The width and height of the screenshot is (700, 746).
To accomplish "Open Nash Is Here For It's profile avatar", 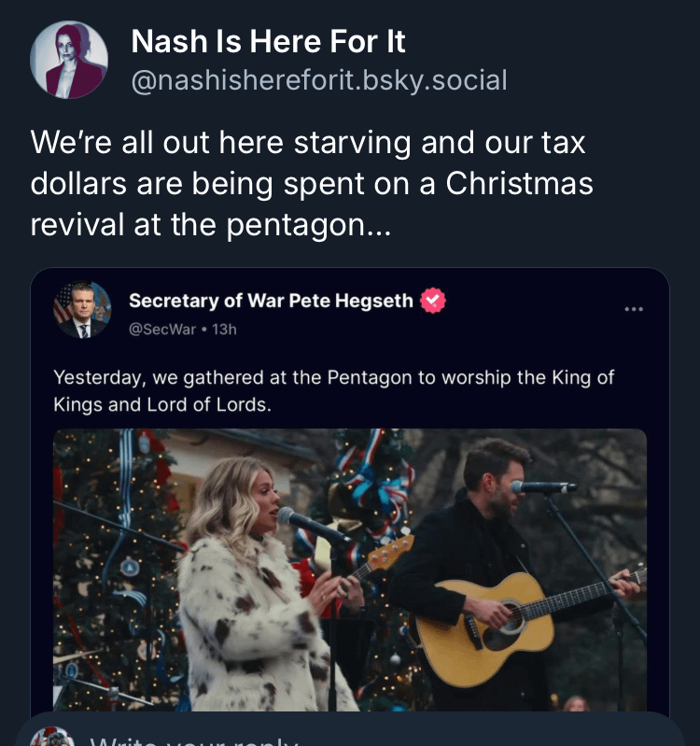I will [69, 60].
